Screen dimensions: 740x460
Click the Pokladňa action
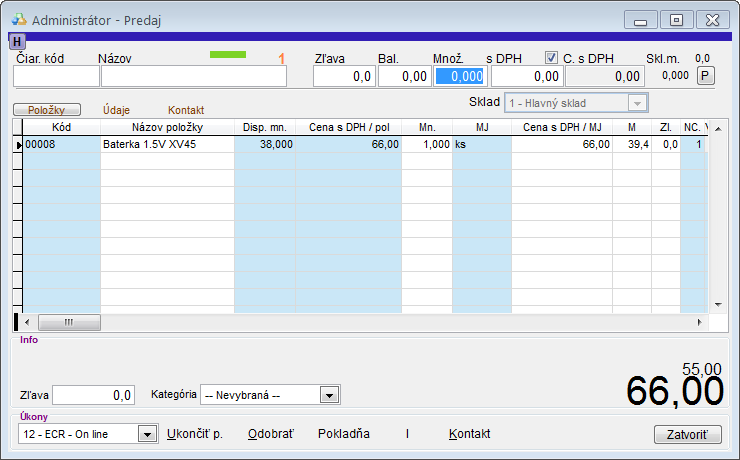point(343,434)
